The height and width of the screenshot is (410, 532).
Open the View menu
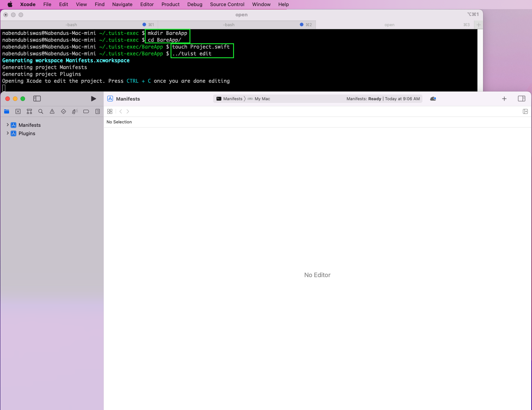coord(82,5)
